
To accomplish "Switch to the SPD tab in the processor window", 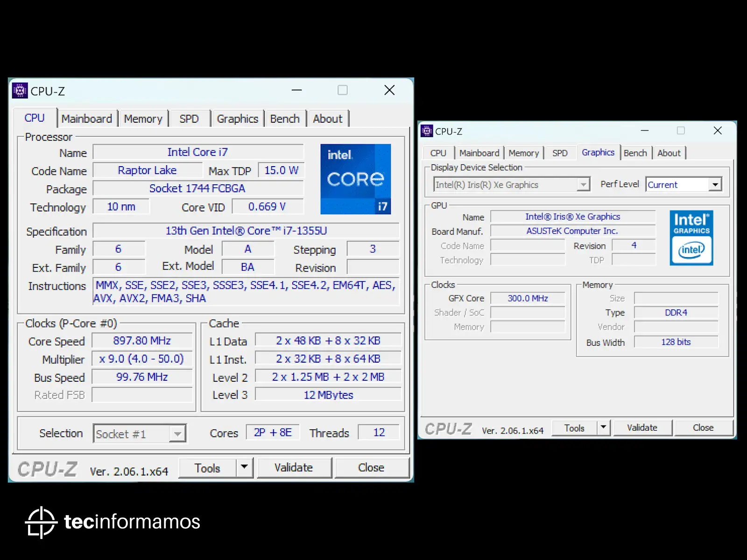I will pos(189,119).
